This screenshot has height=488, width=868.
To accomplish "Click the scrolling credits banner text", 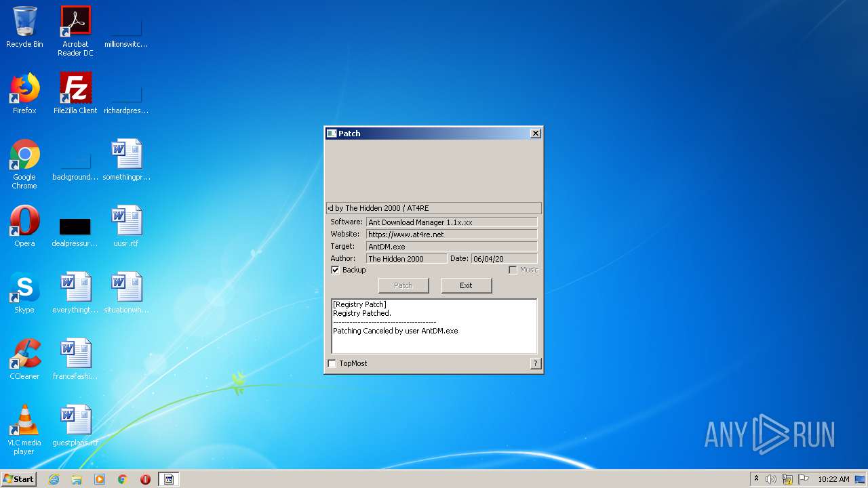I will [x=434, y=208].
